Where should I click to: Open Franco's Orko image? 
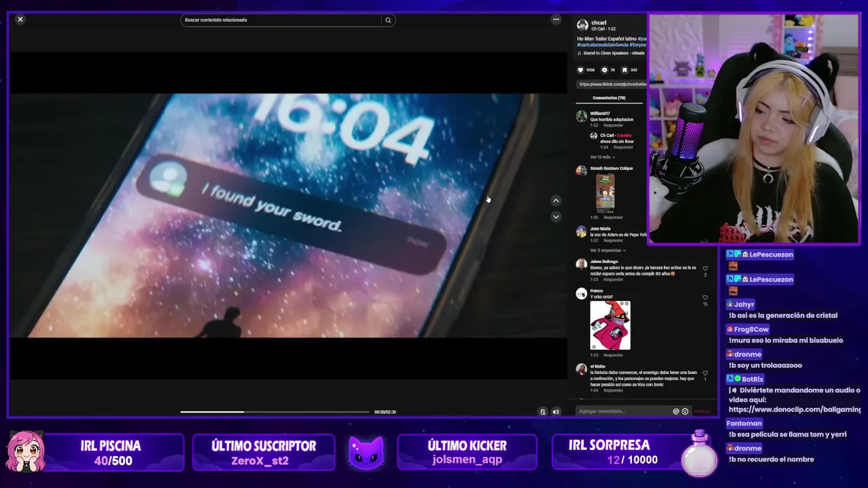pos(610,325)
